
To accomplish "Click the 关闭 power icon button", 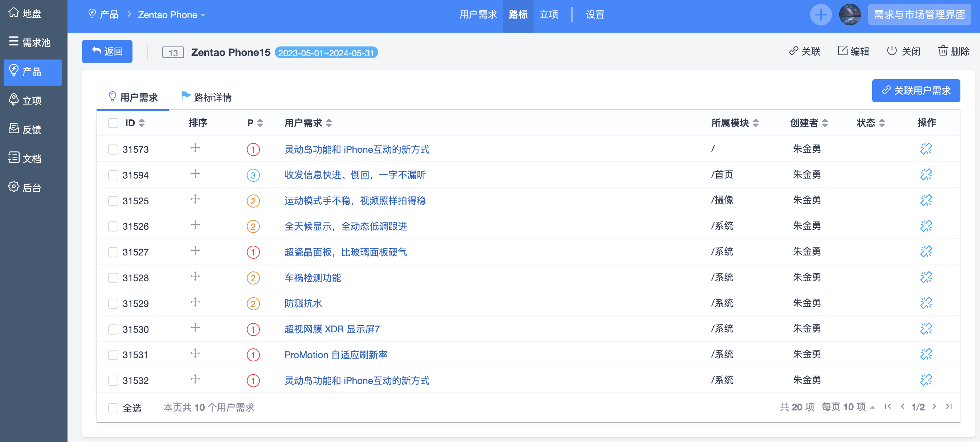I will coord(903,52).
